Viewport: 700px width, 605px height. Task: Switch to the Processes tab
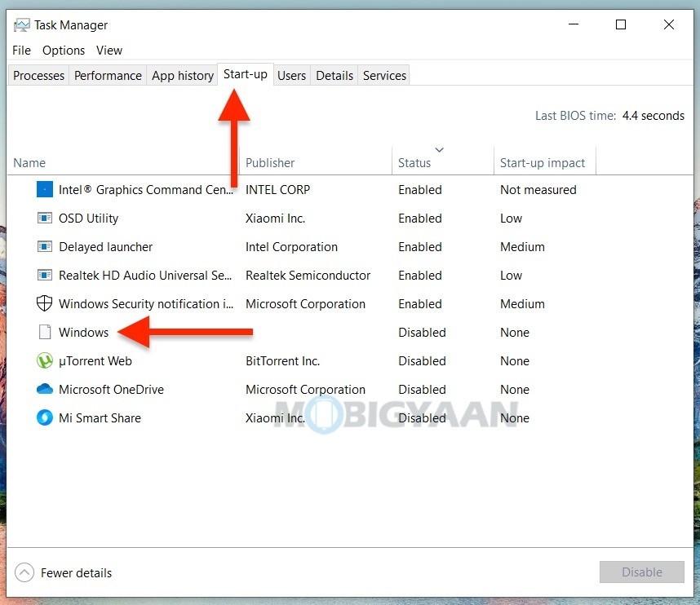(x=39, y=75)
